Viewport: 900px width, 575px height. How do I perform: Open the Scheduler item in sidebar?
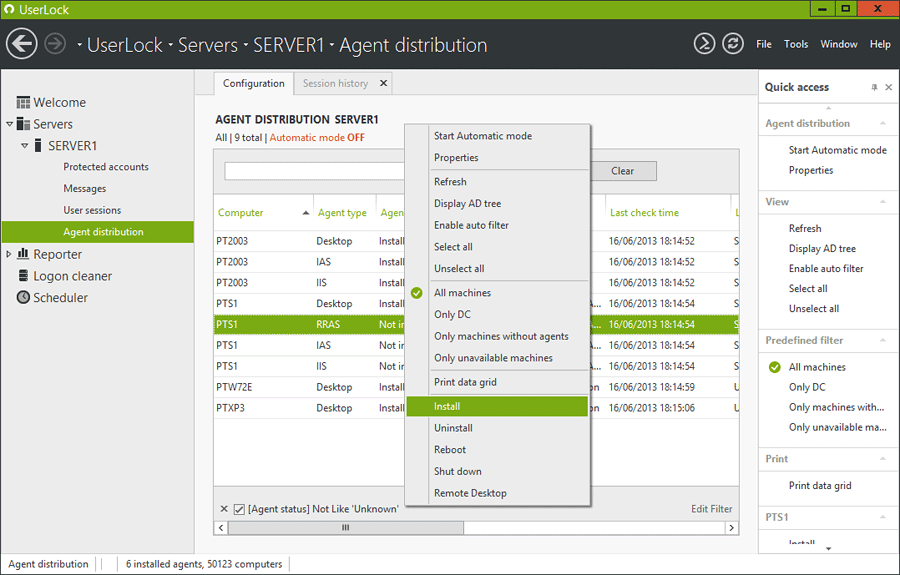point(60,298)
